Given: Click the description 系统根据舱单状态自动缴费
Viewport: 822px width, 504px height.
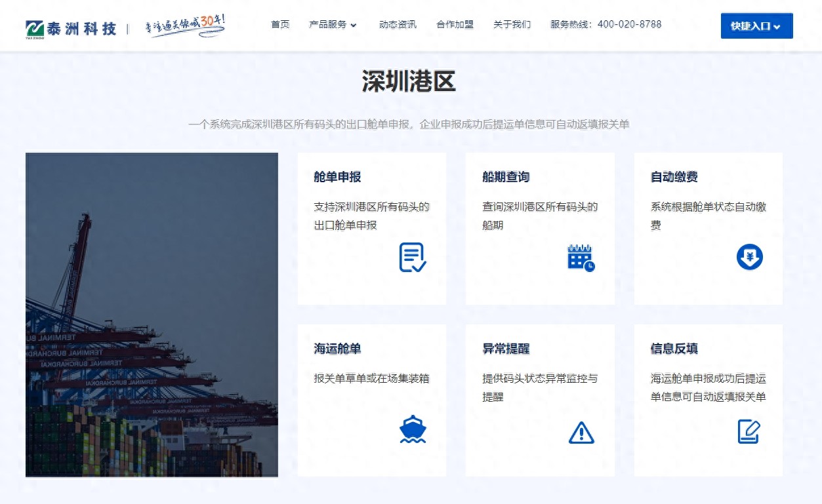Looking at the screenshot, I should point(709,216).
